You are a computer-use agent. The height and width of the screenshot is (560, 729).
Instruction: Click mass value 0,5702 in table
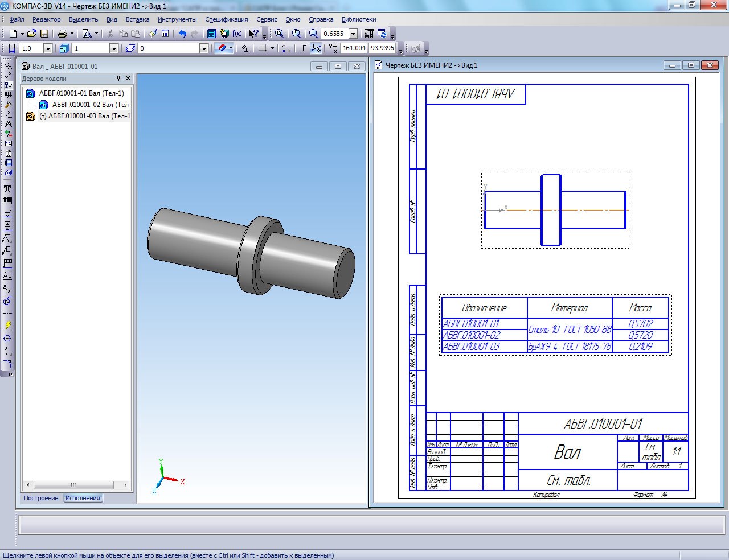click(x=640, y=323)
